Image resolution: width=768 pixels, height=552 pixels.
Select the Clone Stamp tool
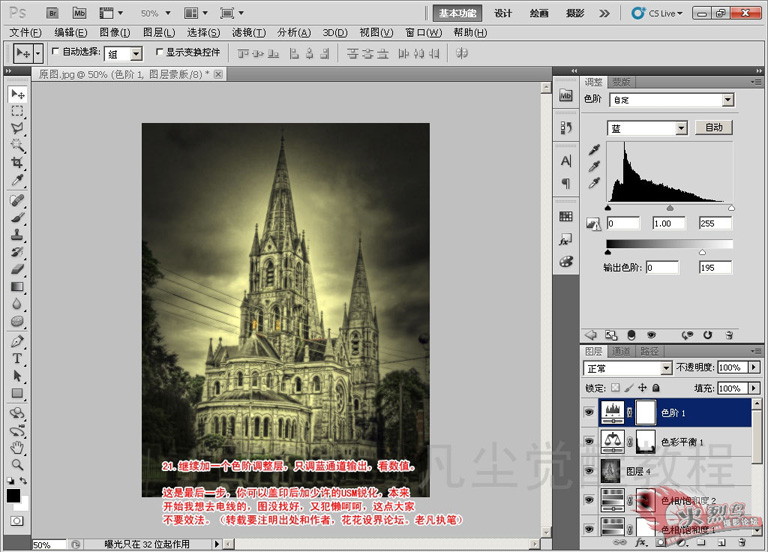pos(17,235)
